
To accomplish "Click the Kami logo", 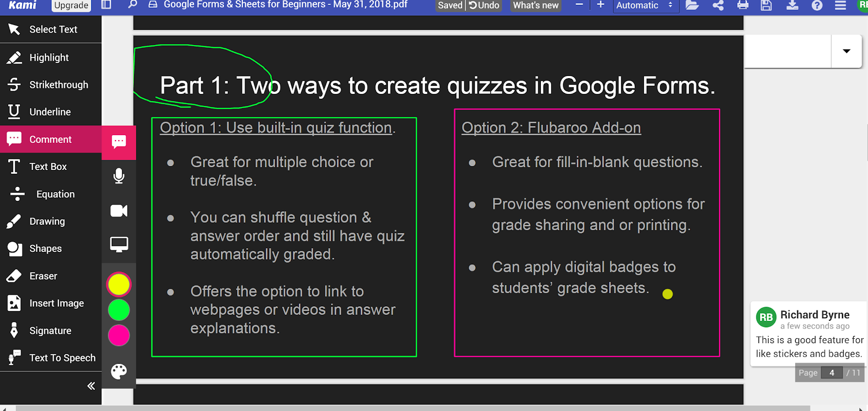I will coord(22,5).
